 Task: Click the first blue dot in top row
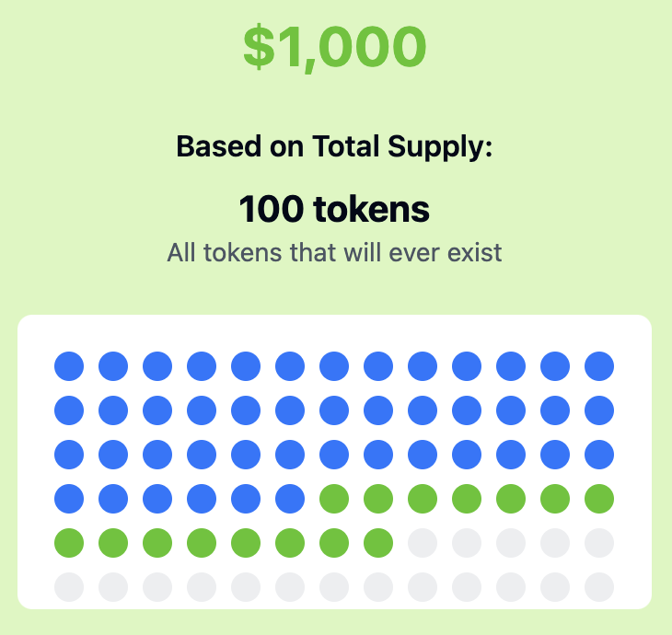coord(69,366)
